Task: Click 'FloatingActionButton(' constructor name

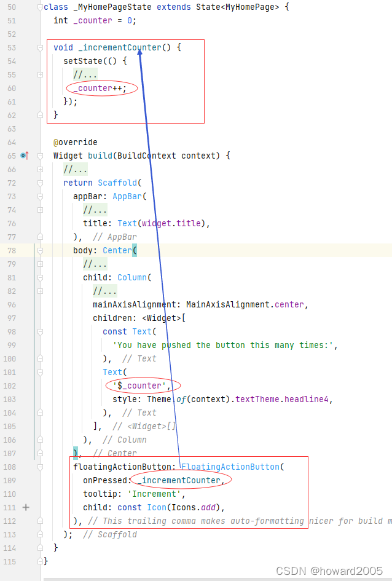Action: point(232,467)
